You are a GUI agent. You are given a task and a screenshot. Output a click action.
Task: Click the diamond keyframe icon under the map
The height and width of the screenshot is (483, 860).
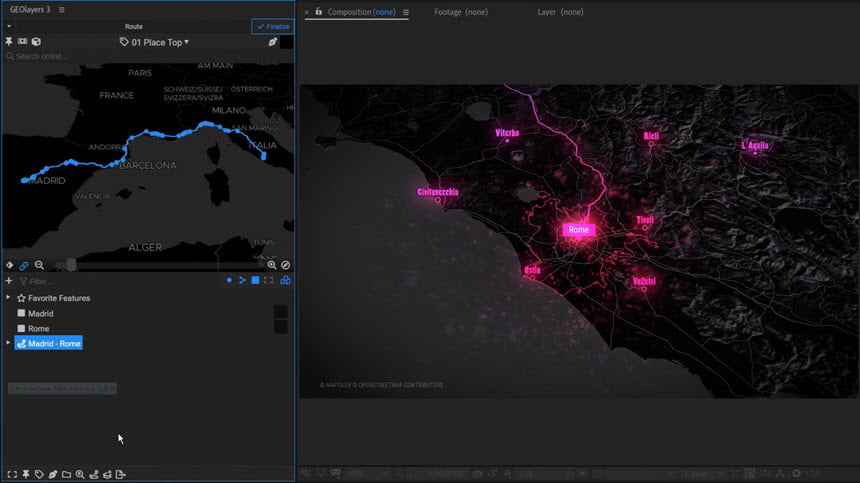point(9,265)
